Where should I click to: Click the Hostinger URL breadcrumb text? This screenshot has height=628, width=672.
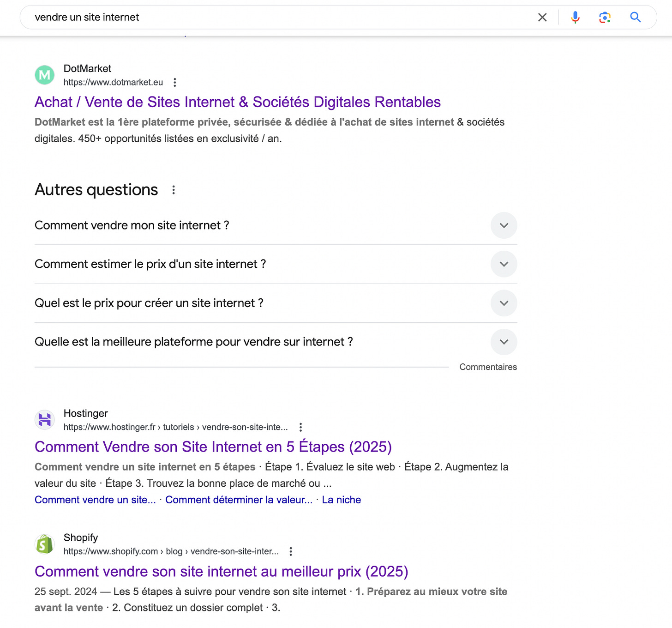(x=175, y=427)
